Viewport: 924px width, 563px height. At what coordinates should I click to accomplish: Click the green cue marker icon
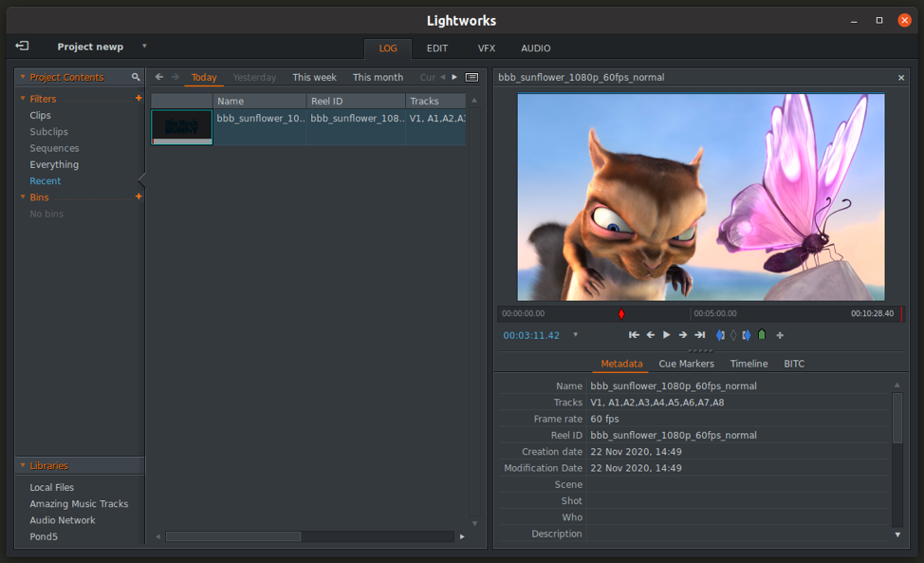click(762, 335)
